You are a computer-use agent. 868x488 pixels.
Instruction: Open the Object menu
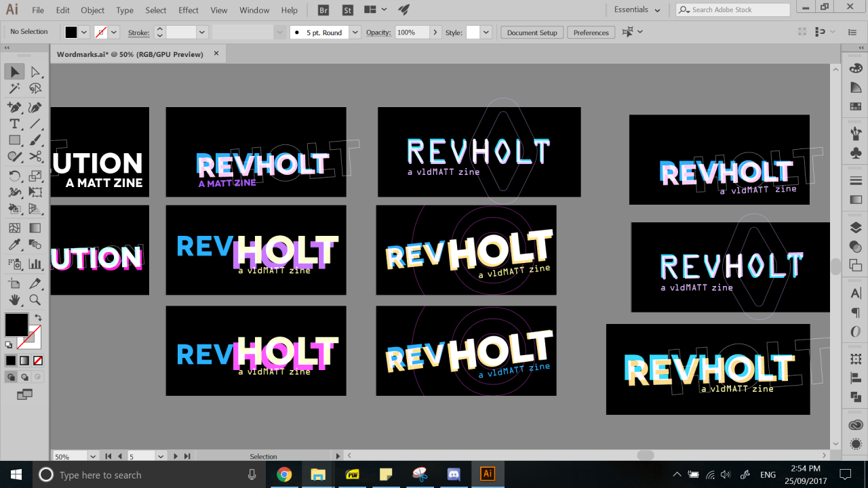[93, 10]
